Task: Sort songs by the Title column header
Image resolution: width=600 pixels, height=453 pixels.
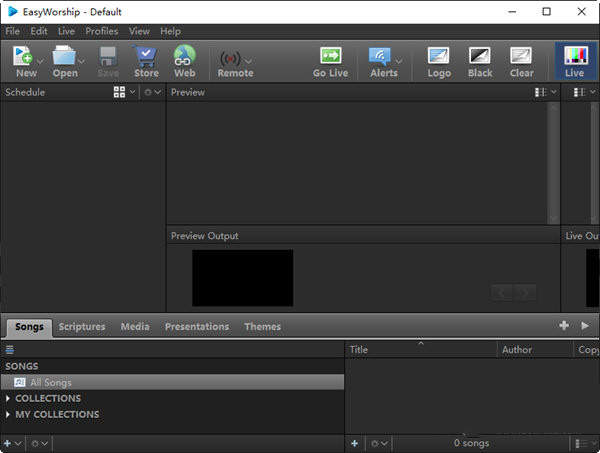Action: (420, 350)
